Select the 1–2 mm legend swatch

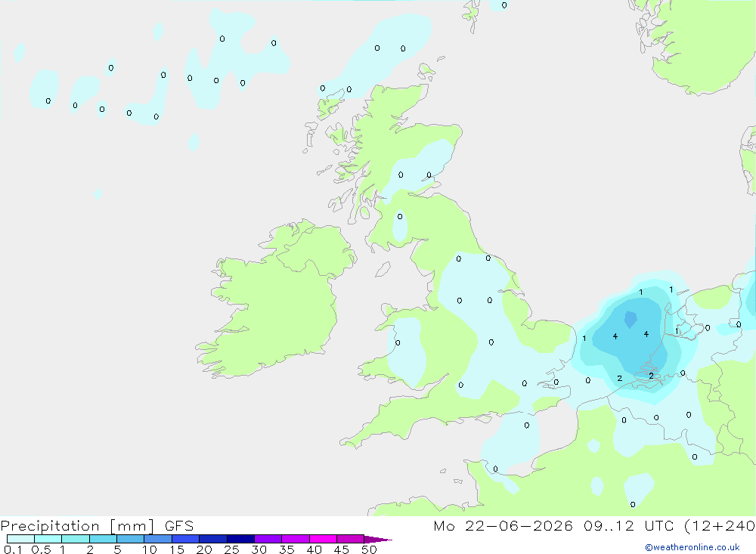point(75,539)
